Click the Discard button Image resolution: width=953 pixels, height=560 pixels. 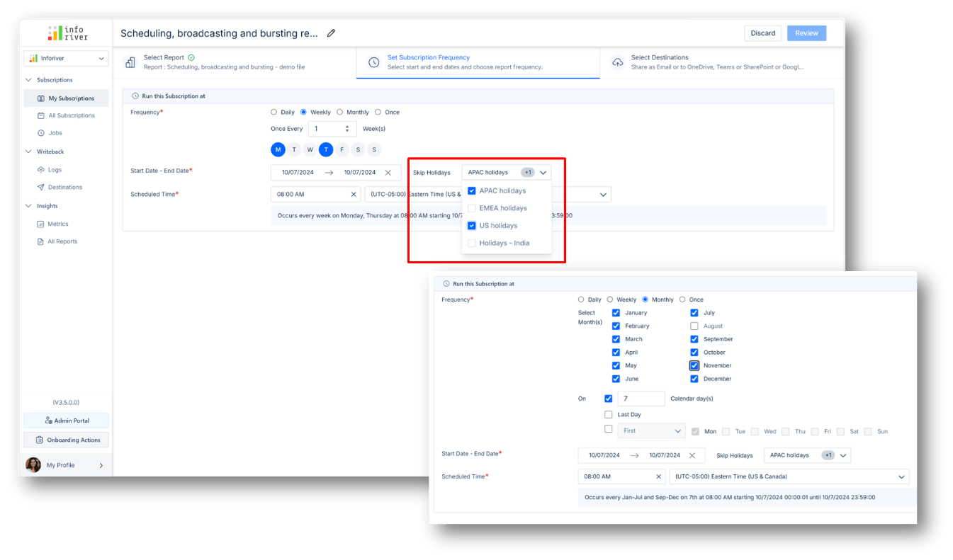[x=763, y=33]
